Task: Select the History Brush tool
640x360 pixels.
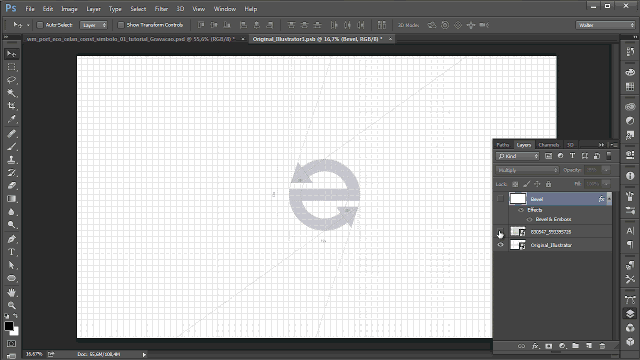Action: click(11, 173)
